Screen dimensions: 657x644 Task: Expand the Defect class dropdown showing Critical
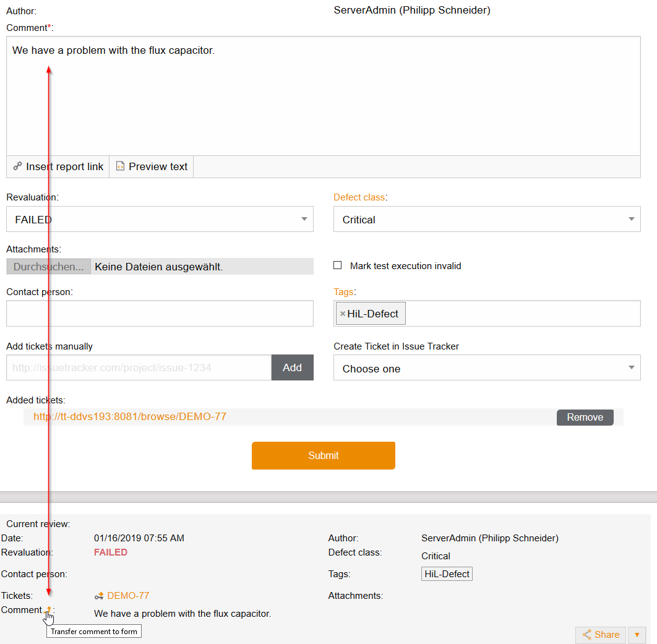[486, 219]
